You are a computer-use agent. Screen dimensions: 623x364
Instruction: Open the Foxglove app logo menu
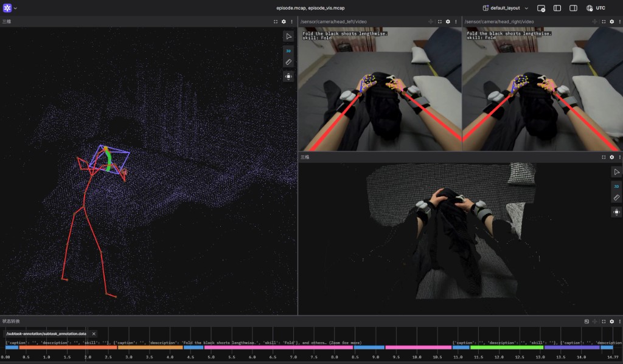pos(7,8)
